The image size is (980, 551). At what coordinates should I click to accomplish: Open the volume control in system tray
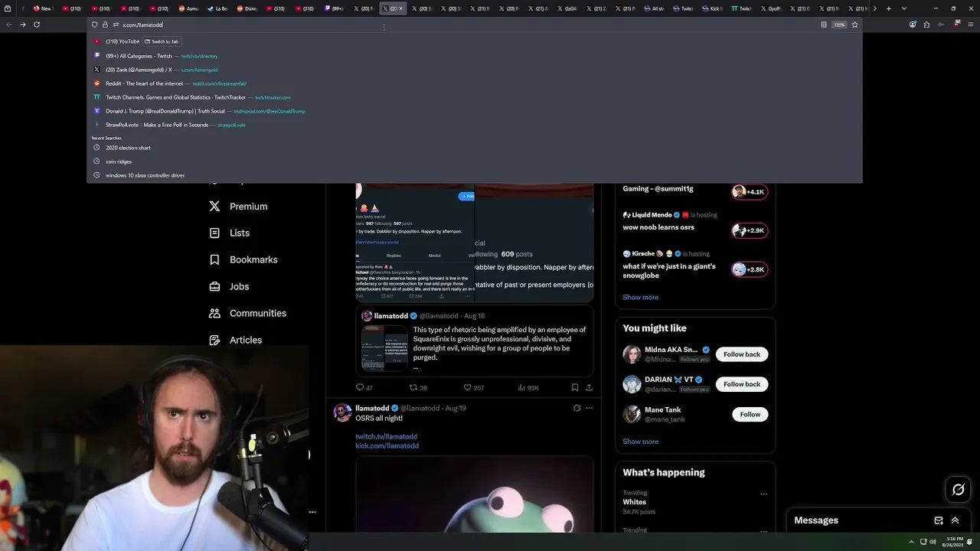click(x=933, y=542)
